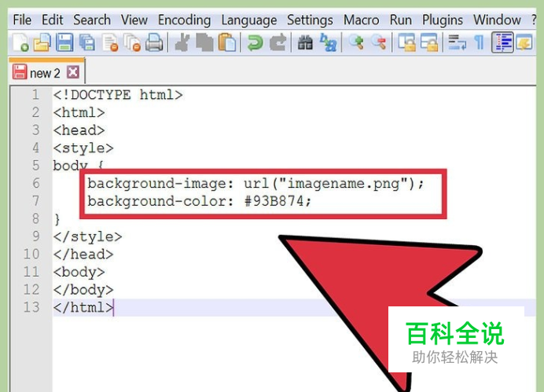Click the Synchronize Horizontal Scrolling icon

429,42
